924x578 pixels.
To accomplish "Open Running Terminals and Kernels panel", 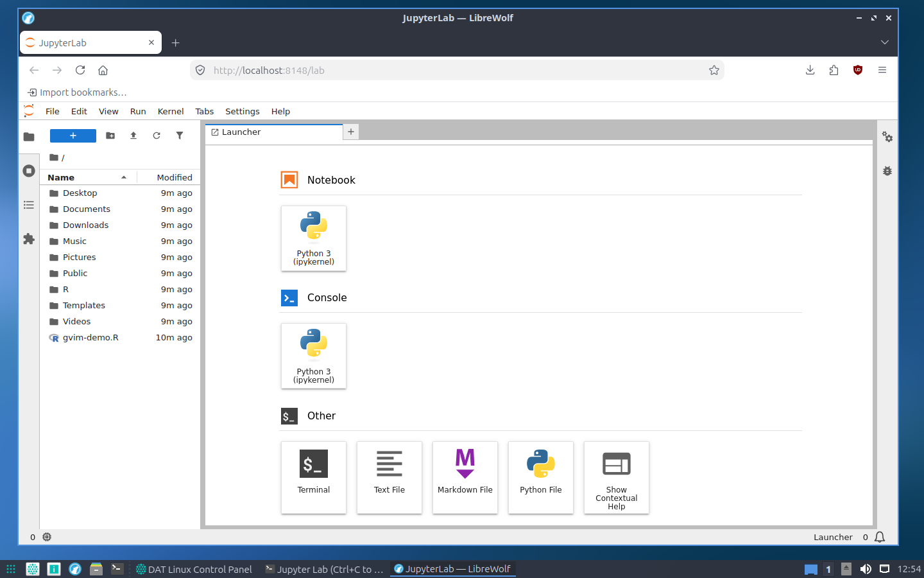I will [29, 171].
